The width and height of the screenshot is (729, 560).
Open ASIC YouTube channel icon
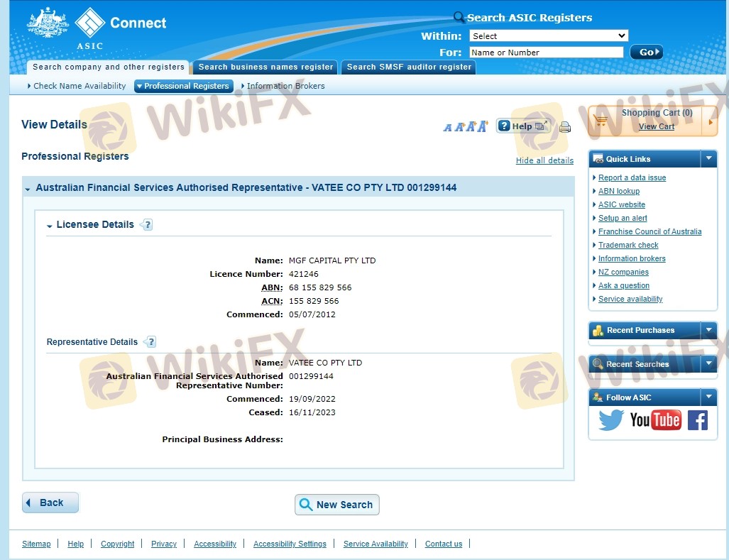pos(655,420)
